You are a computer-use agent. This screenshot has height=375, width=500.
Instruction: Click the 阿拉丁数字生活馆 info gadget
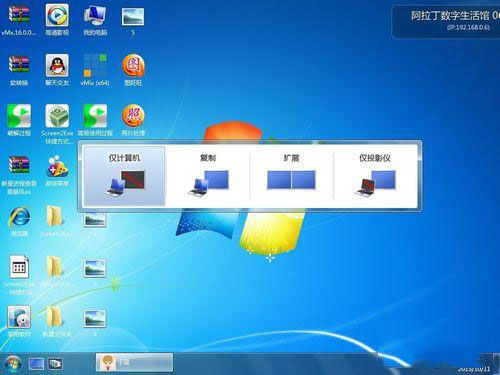pos(446,22)
